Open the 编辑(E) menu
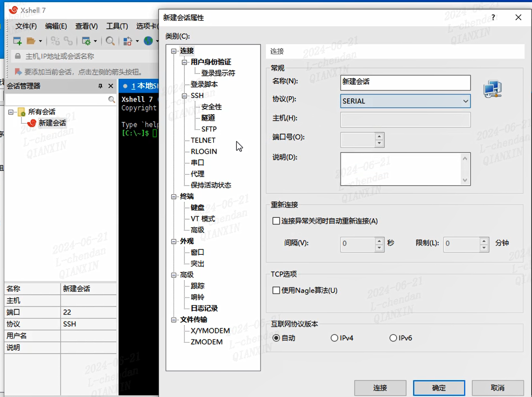The width and height of the screenshot is (532, 397). point(56,26)
